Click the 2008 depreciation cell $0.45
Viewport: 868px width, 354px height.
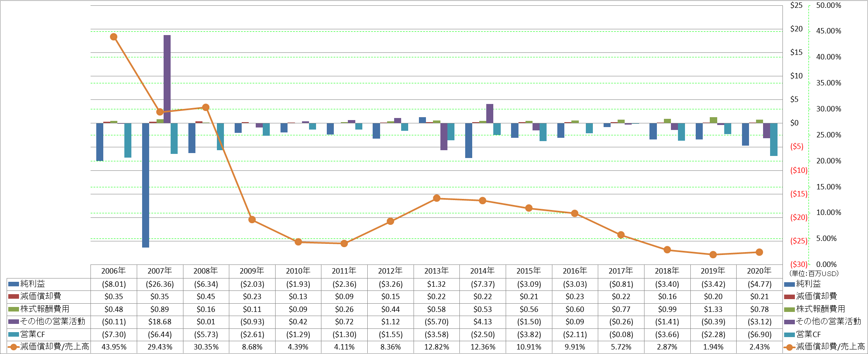point(206,297)
